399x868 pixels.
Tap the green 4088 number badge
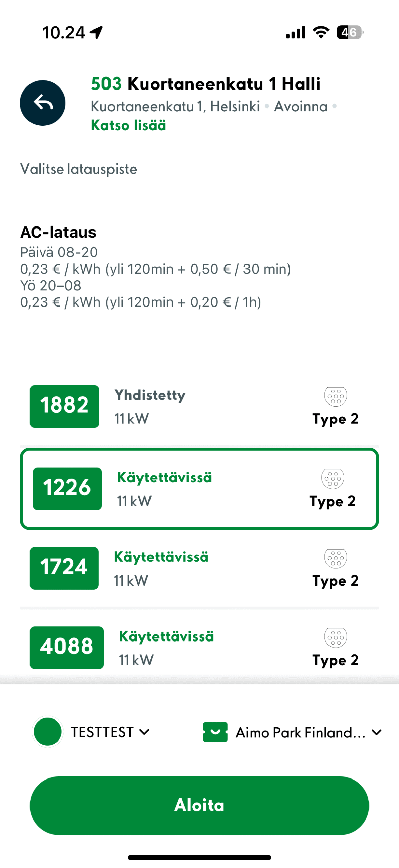coord(66,647)
